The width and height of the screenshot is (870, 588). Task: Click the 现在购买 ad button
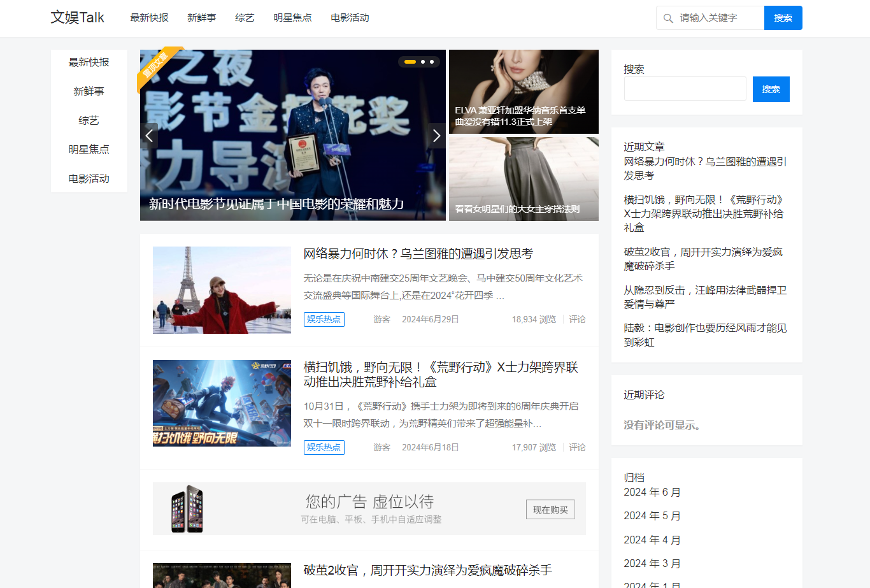pos(550,510)
